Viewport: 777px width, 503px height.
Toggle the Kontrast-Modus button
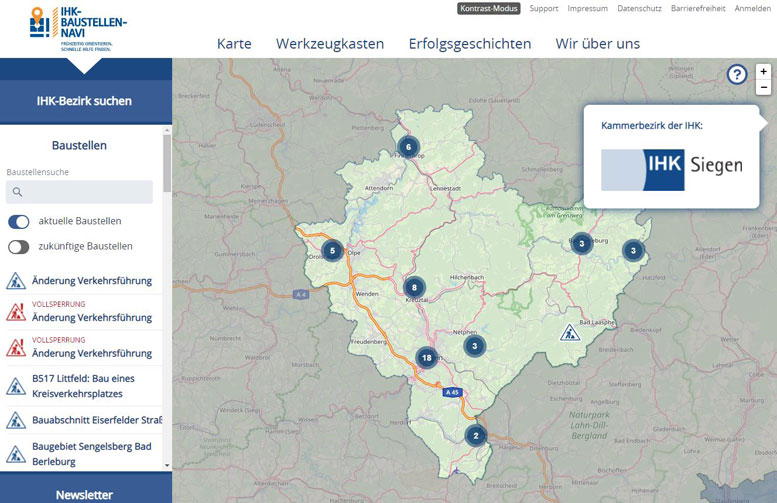[x=489, y=8]
